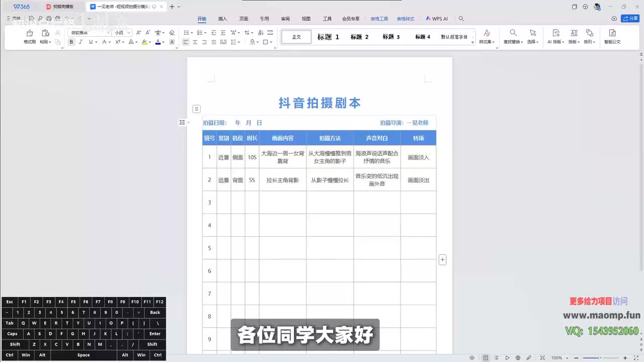
Task: Switch to the 表格工具 ribbon tab
Action: coord(379,19)
